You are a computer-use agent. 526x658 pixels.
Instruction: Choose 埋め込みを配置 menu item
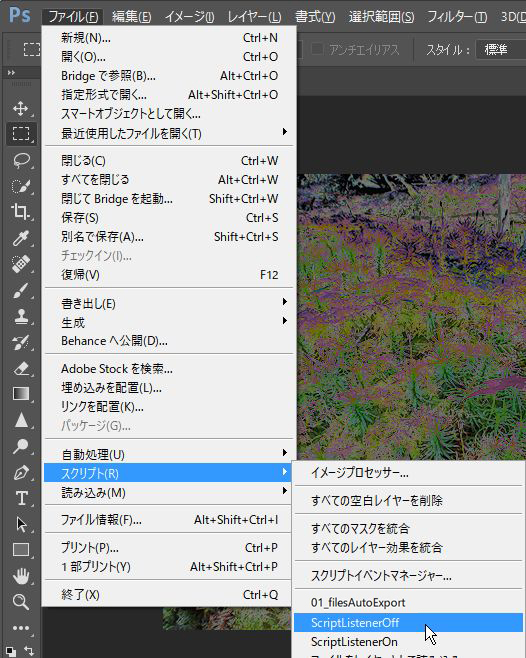[x=170, y=388]
